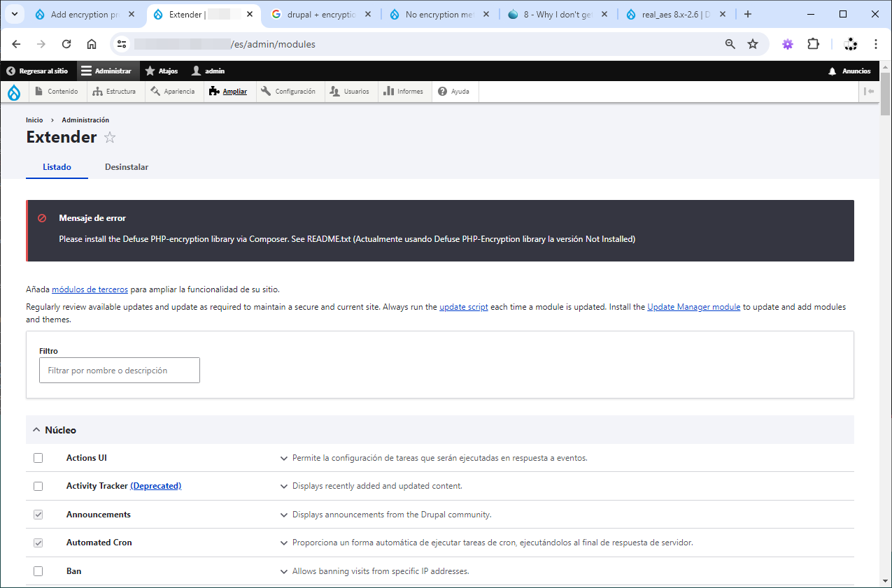
Task: Switch to 8 - Why I don't get tab
Action: click(559, 14)
